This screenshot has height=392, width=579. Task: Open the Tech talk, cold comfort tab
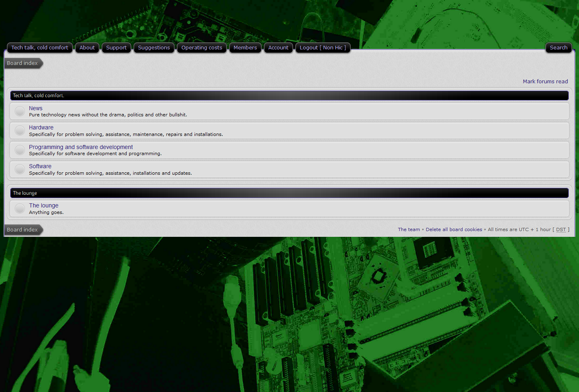pos(40,48)
